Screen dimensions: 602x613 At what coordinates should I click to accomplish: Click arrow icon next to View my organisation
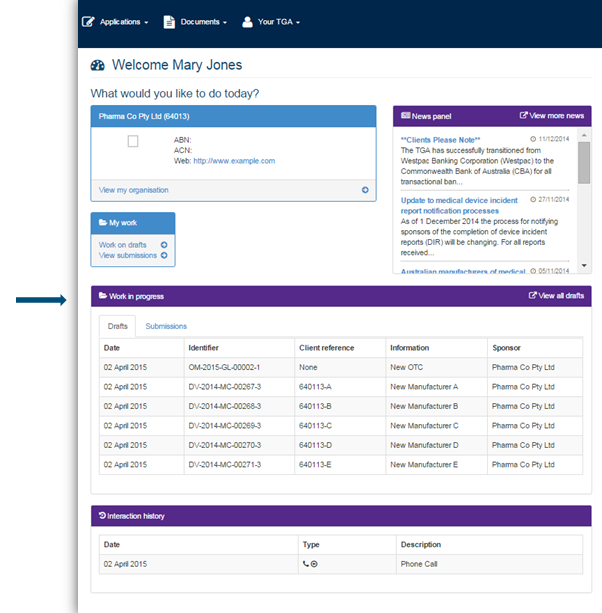pyautogui.click(x=365, y=190)
